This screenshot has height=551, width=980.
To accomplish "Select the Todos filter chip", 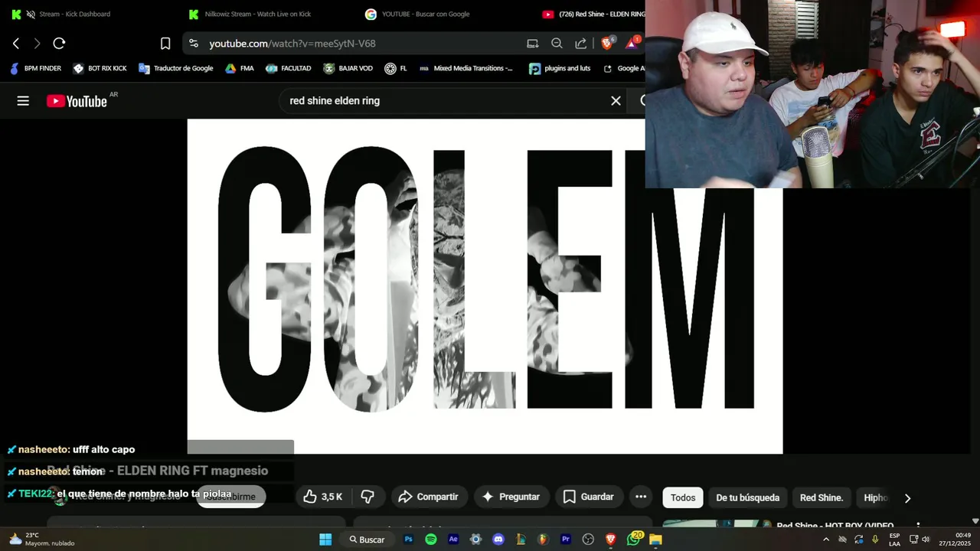I will pos(683,497).
